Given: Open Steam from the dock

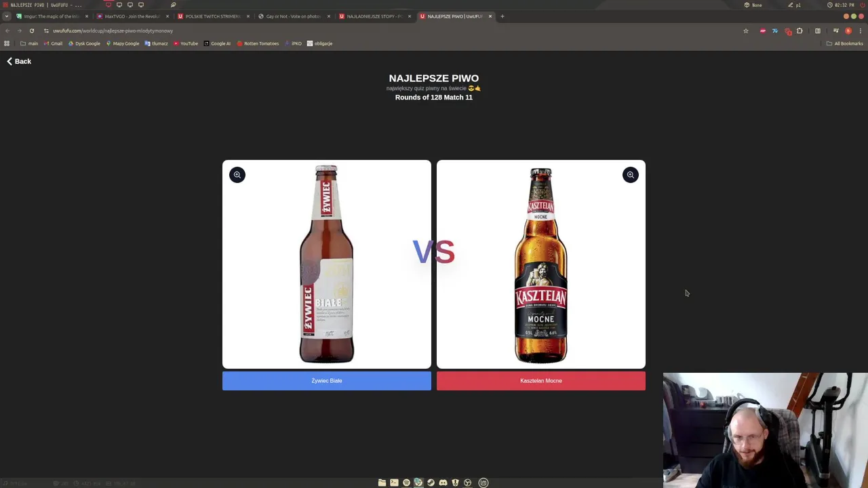Looking at the screenshot, I should tap(431, 483).
